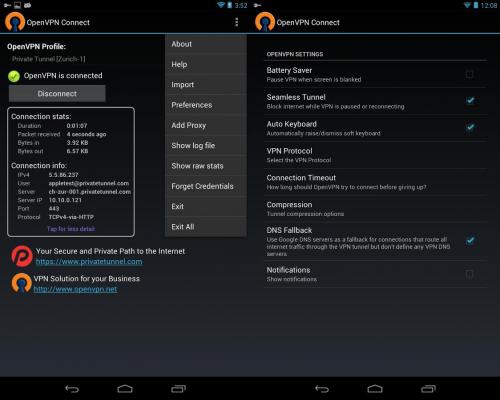Screen dimensions: 500x400
Task: Click the 'Connection info:' heading
Action: click(x=39, y=166)
